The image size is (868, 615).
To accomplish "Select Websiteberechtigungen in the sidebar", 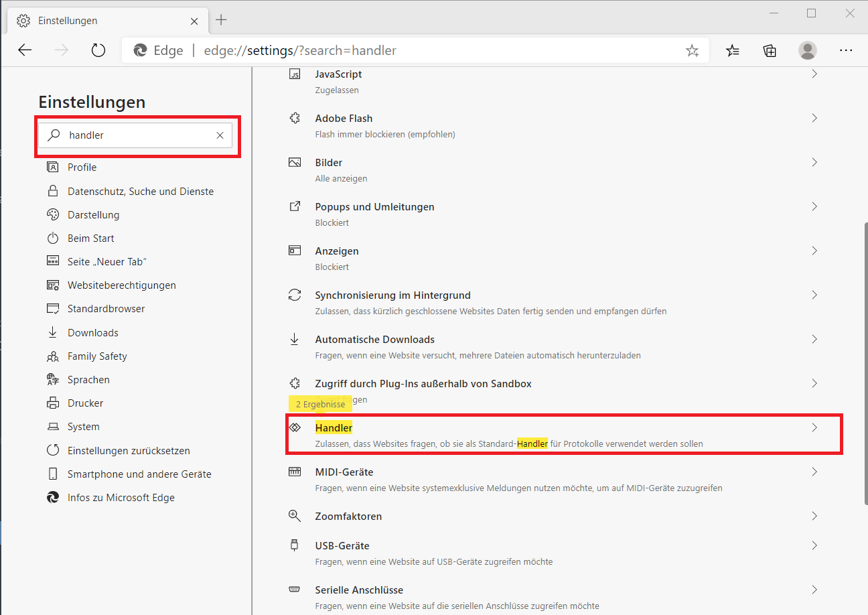I will pos(121,285).
